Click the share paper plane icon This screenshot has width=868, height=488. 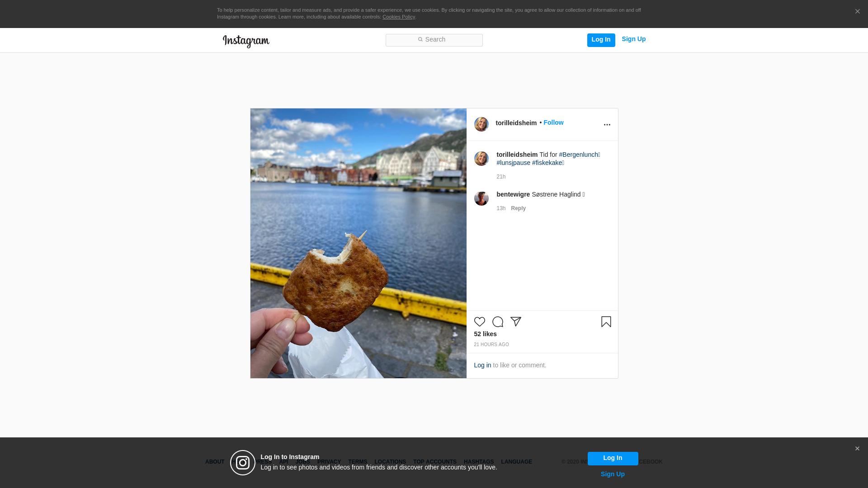[x=516, y=322]
